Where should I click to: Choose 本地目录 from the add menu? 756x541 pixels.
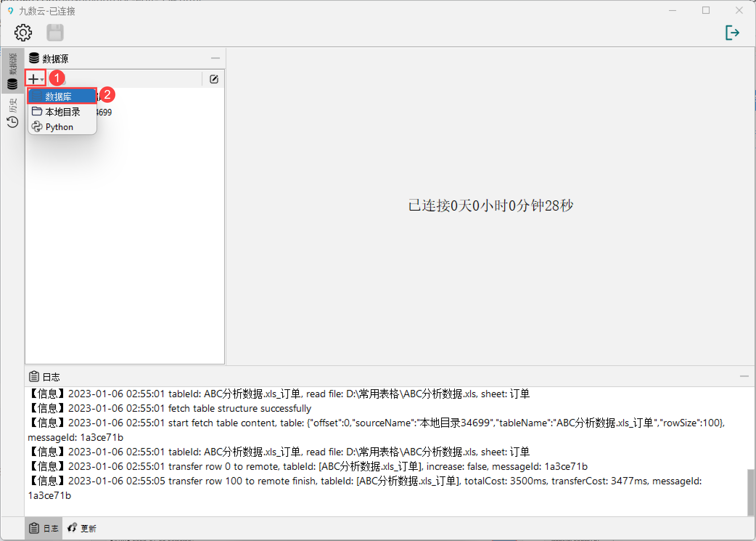pos(62,112)
